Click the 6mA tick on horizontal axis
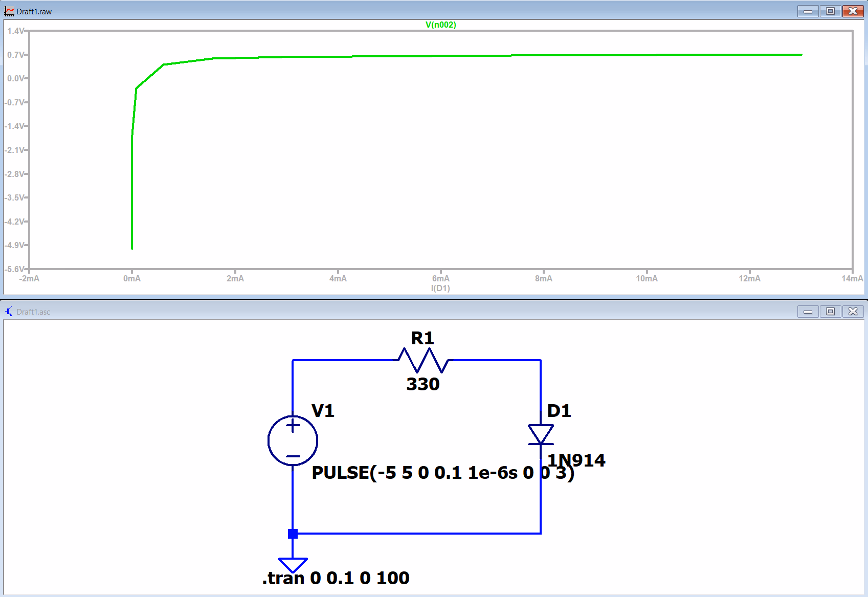 (x=440, y=278)
